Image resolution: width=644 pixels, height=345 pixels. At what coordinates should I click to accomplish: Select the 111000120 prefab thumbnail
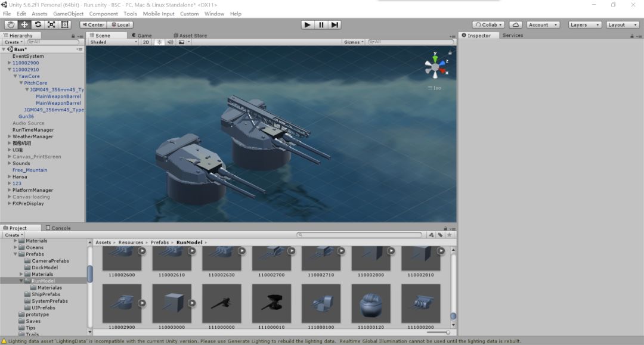[371, 303]
